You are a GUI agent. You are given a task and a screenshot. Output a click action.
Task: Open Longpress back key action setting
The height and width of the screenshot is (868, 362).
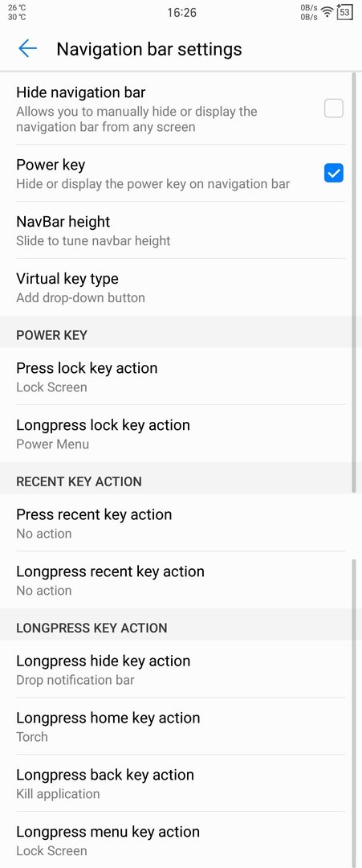[181, 784]
